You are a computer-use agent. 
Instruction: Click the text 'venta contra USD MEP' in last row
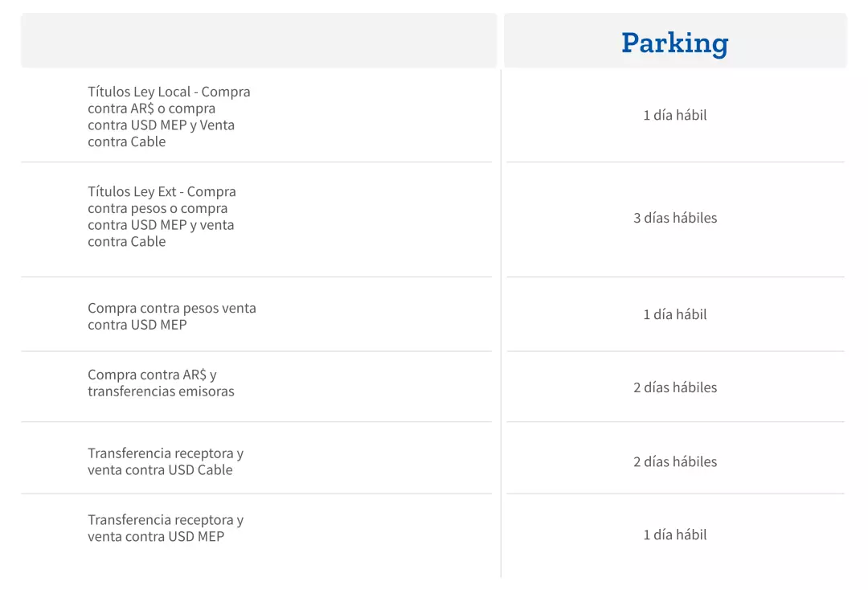pyautogui.click(x=156, y=537)
